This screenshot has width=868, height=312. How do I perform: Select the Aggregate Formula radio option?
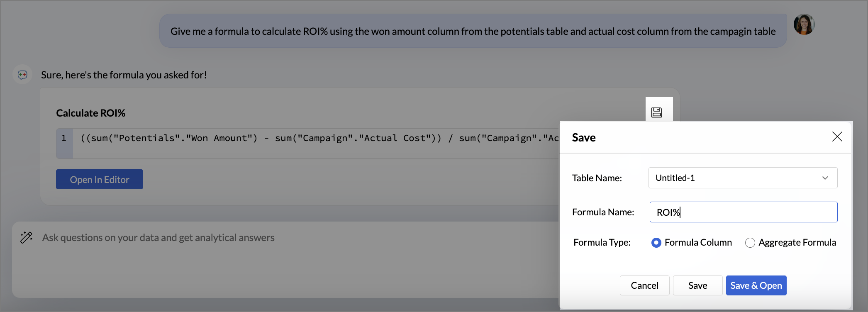pyautogui.click(x=750, y=243)
